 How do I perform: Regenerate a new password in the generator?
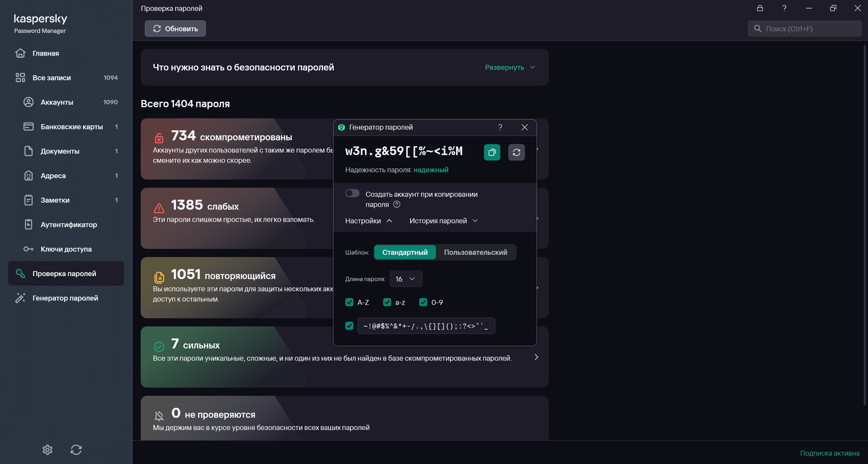pyautogui.click(x=516, y=153)
